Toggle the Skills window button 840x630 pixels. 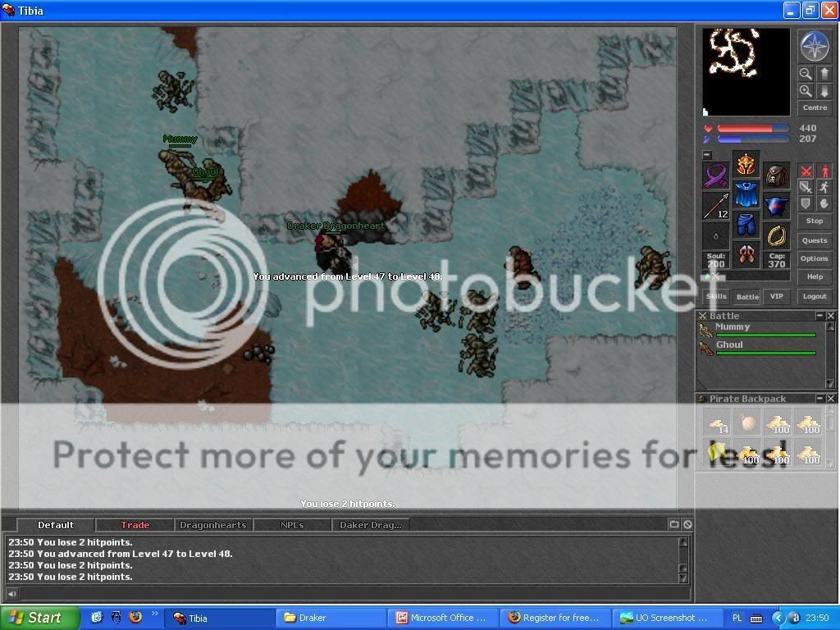point(716,296)
